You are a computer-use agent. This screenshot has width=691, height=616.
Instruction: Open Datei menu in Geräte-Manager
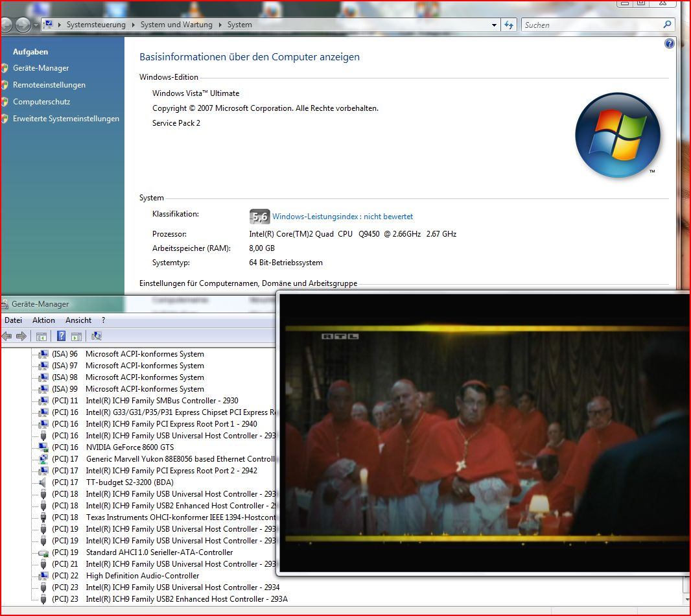point(13,320)
